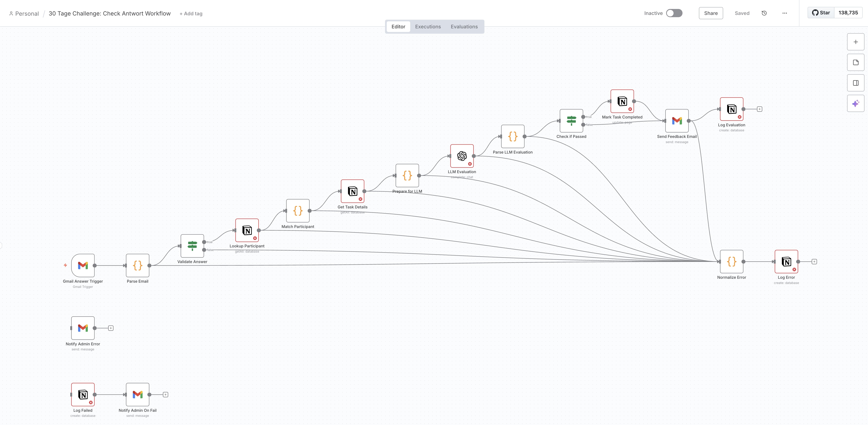Select the Normalize Error code node
Image resolution: width=868 pixels, height=425 pixels.
732,261
